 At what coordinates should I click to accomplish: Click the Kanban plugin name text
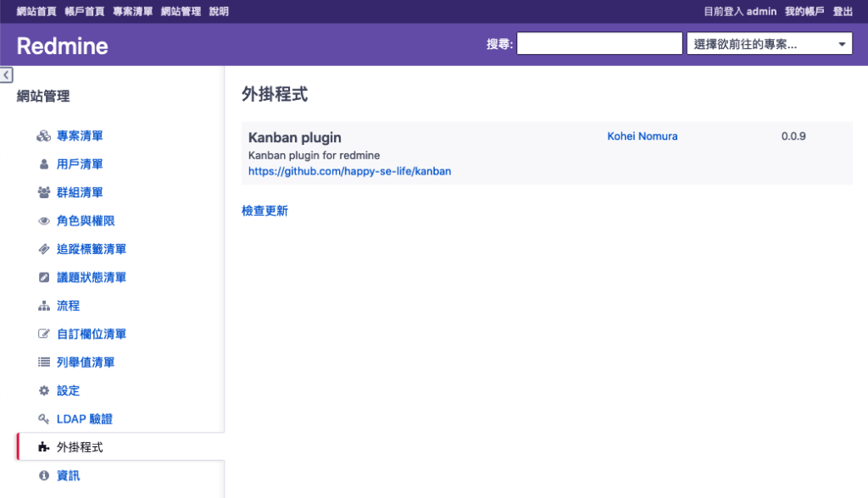294,137
